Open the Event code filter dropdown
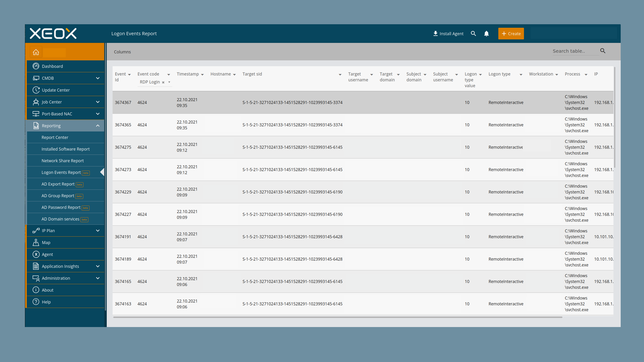644x362 pixels. coord(169,82)
